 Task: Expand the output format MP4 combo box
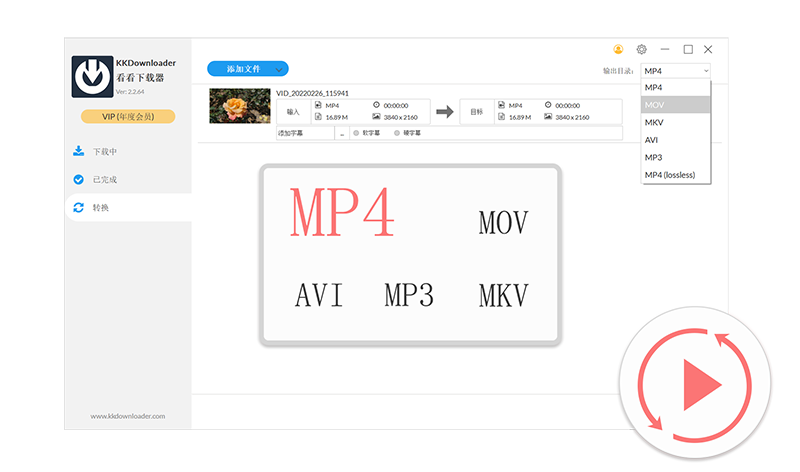point(675,71)
